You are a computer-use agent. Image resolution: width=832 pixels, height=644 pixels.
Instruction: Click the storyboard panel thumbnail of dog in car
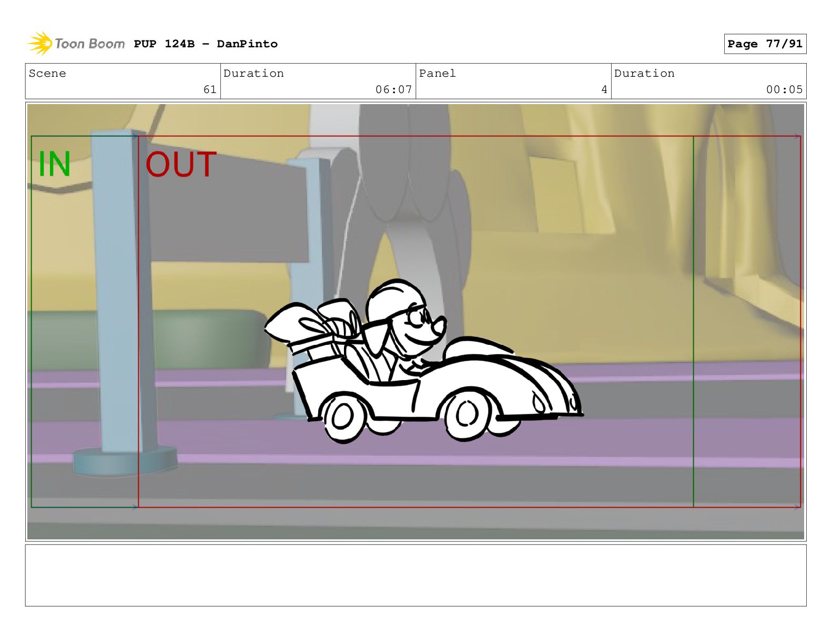click(x=415, y=322)
